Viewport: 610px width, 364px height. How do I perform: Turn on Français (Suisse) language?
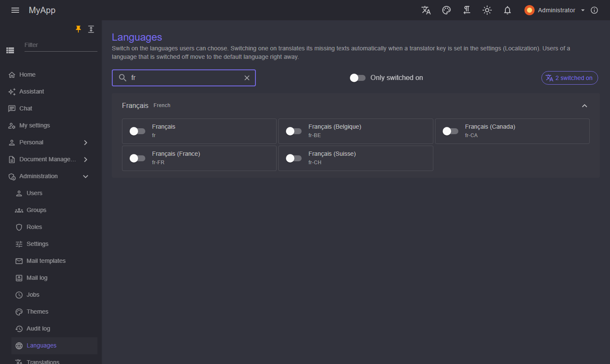pyautogui.click(x=294, y=158)
